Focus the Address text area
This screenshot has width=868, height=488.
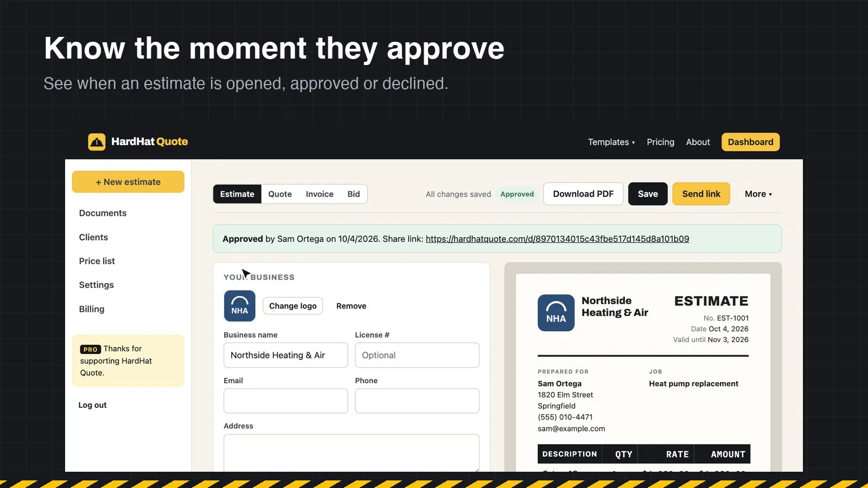click(352, 453)
